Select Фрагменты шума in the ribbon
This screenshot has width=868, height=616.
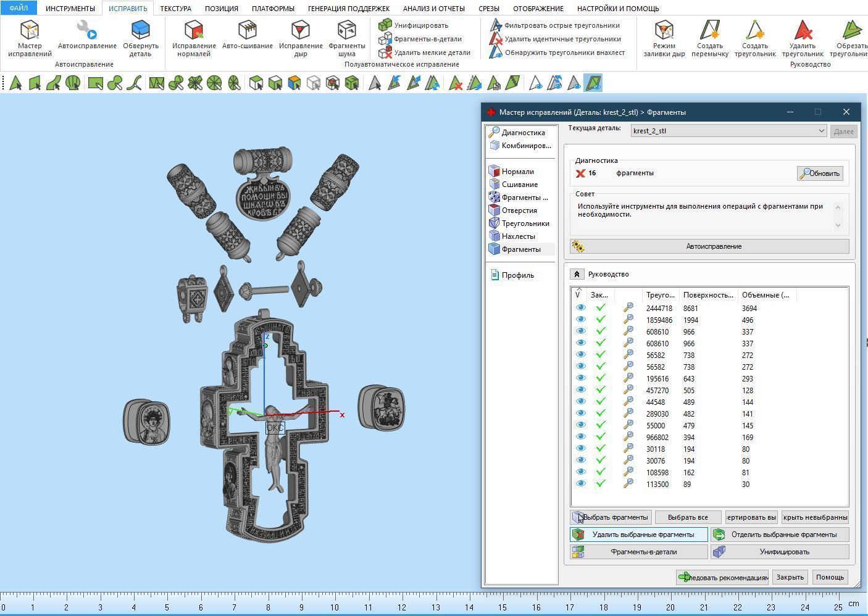pyautogui.click(x=347, y=38)
